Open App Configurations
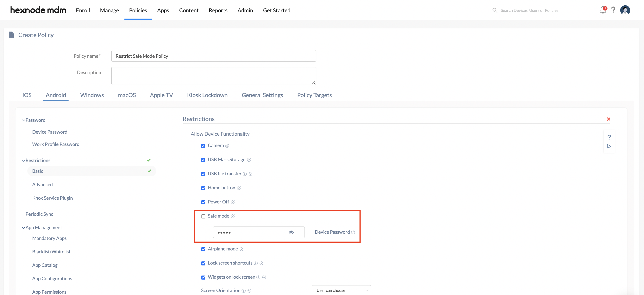The width and height of the screenshot is (644, 295). point(52,279)
